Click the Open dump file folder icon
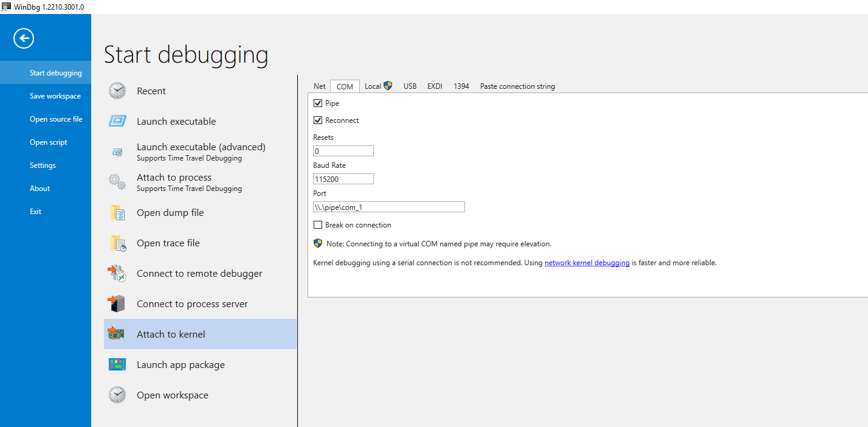Screen dimensions: 868x427 click(x=117, y=212)
